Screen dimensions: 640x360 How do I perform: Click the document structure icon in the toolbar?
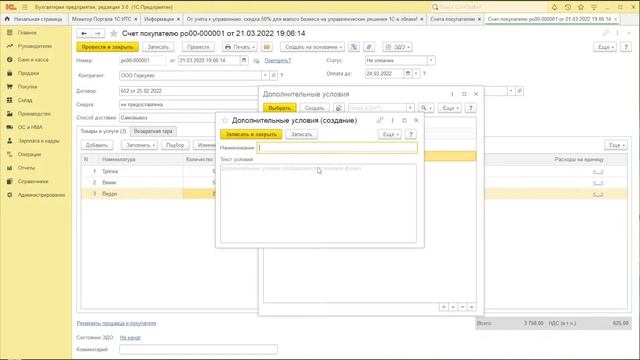pos(354,47)
